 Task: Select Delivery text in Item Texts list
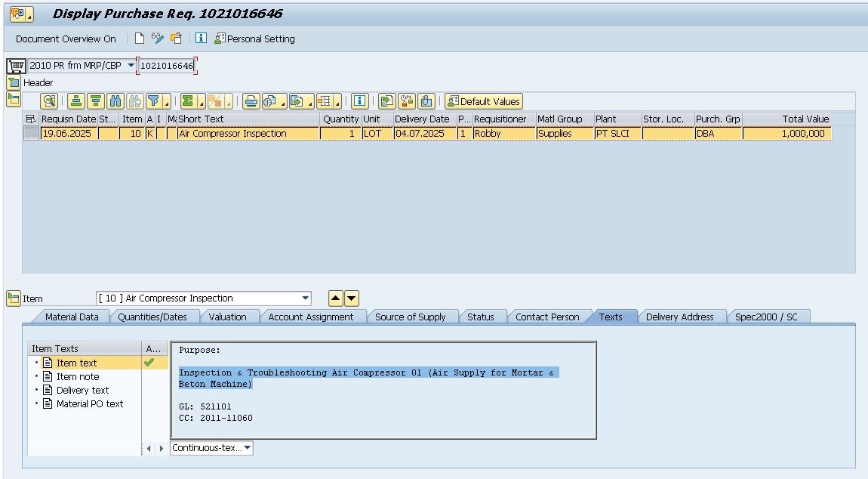point(82,391)
